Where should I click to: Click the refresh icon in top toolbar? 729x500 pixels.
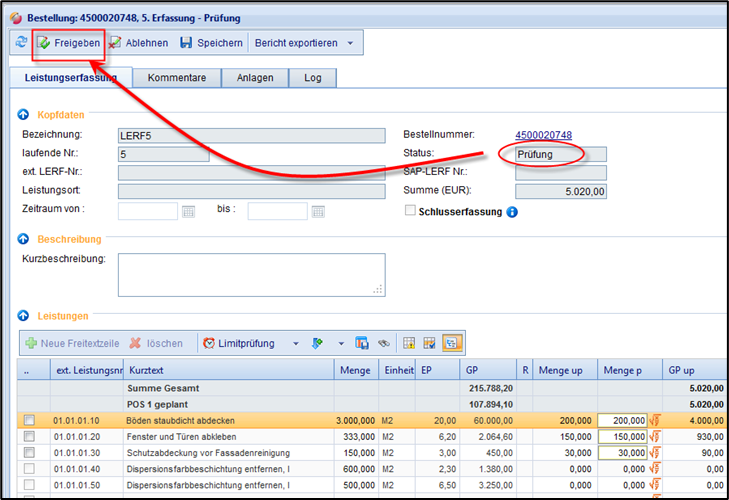tap(21, 43)
